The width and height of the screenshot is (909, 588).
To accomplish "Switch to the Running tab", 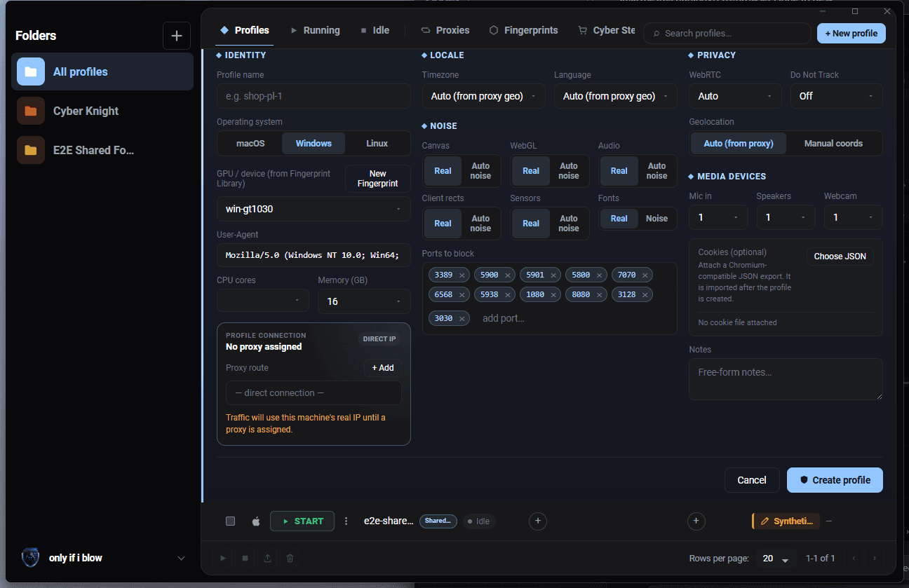I will click(315, 30).
